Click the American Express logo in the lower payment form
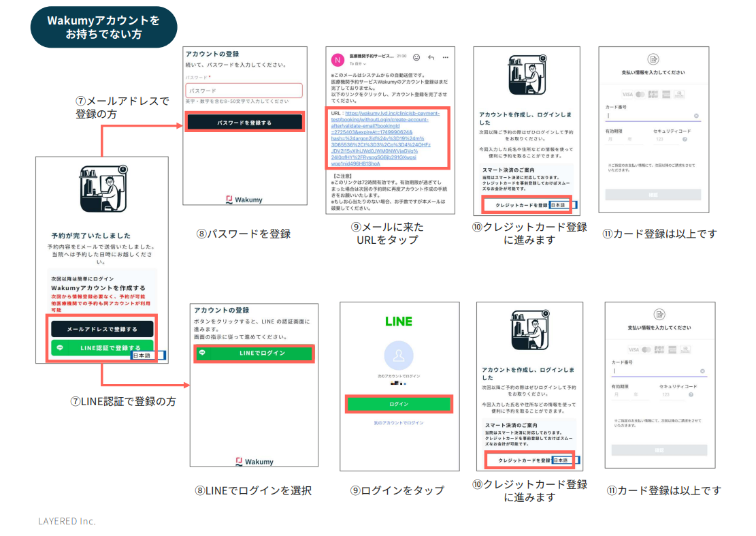 point(672,350)
